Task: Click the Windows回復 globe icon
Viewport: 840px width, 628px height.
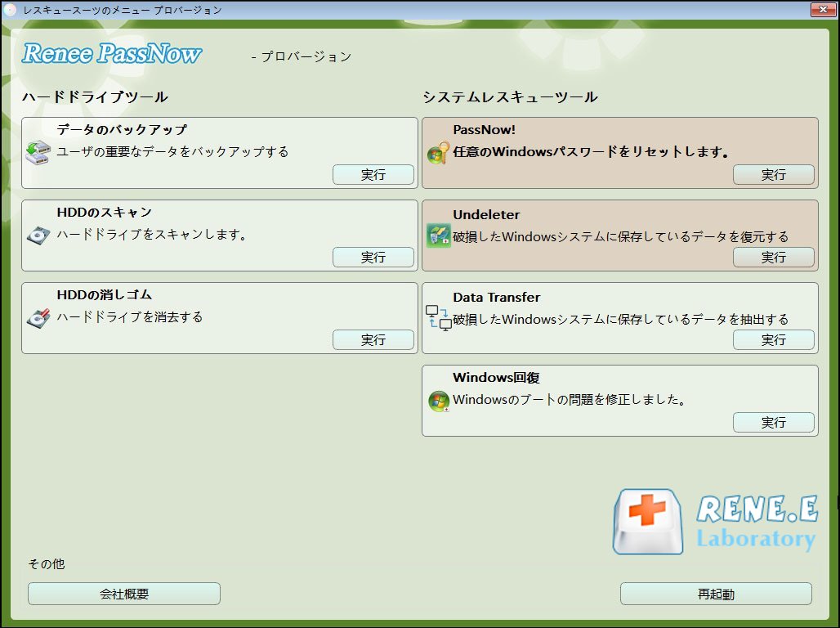Action: click(439, 401)
